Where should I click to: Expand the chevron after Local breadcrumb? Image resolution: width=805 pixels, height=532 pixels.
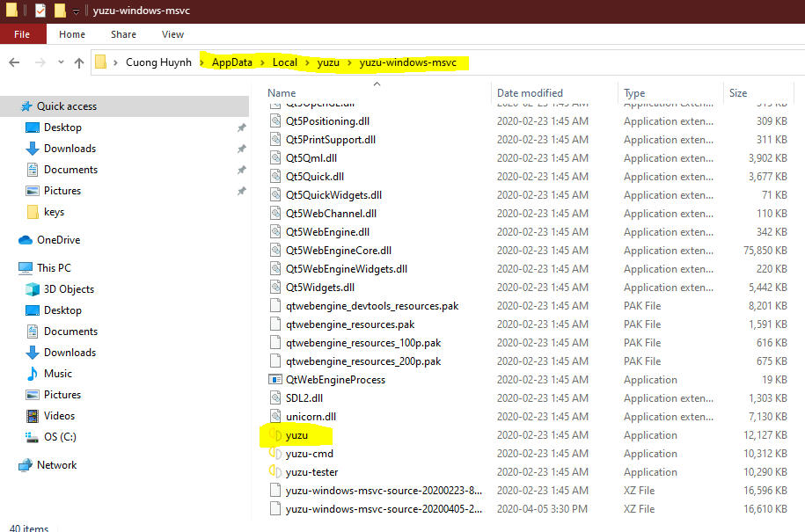point(308,62)
